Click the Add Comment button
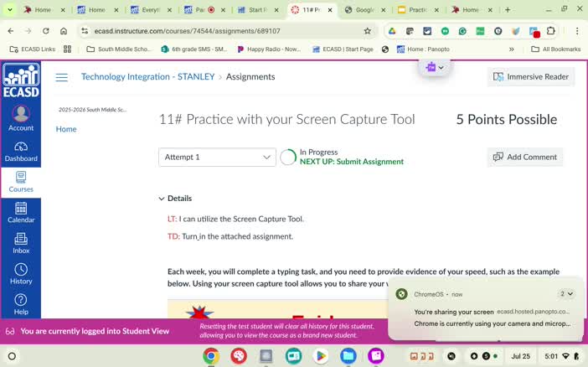588x367 pixels. (x=525, y=158)
